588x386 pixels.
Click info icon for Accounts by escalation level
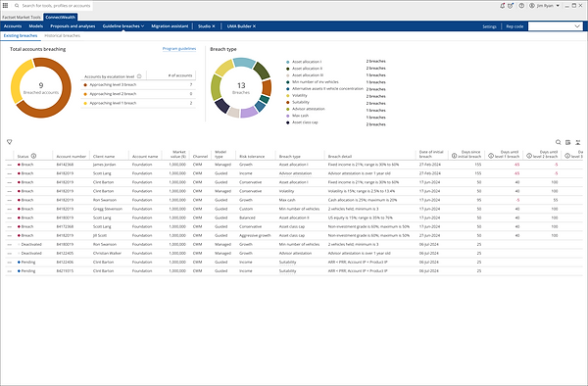[139, 76]
